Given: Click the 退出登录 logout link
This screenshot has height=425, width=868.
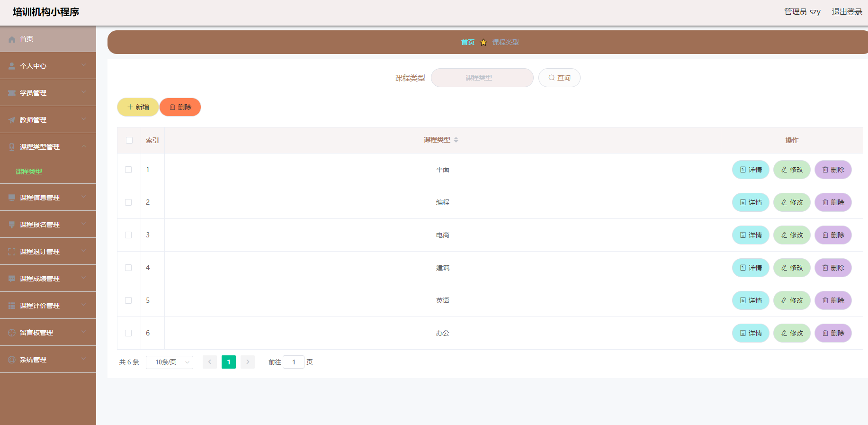Looking at the screenshot, I should click(x=847, y=12).
